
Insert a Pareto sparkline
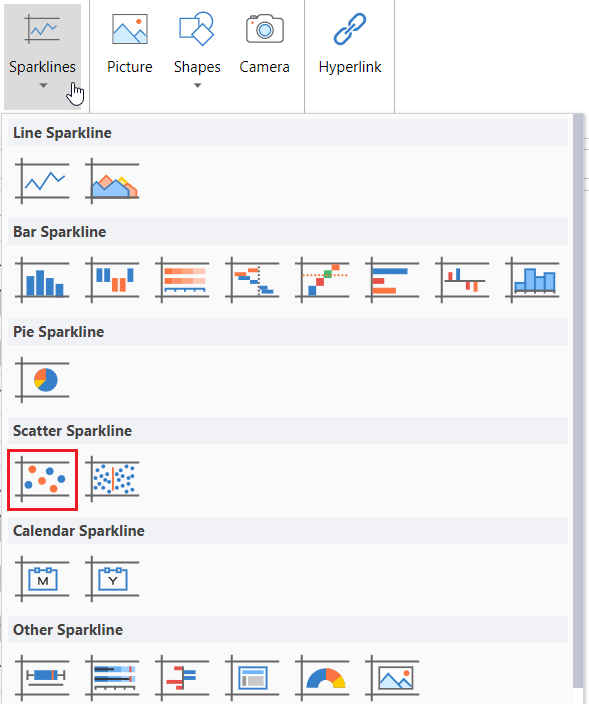click(322, 280)
